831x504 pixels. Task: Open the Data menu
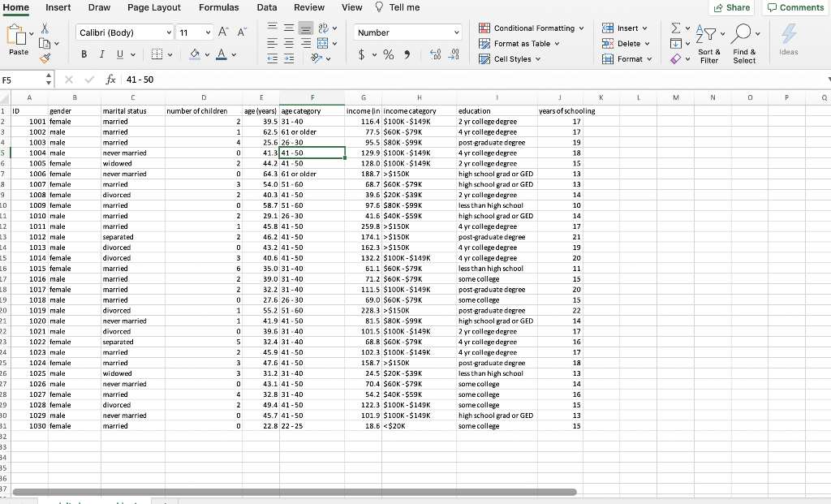point(267,7)
